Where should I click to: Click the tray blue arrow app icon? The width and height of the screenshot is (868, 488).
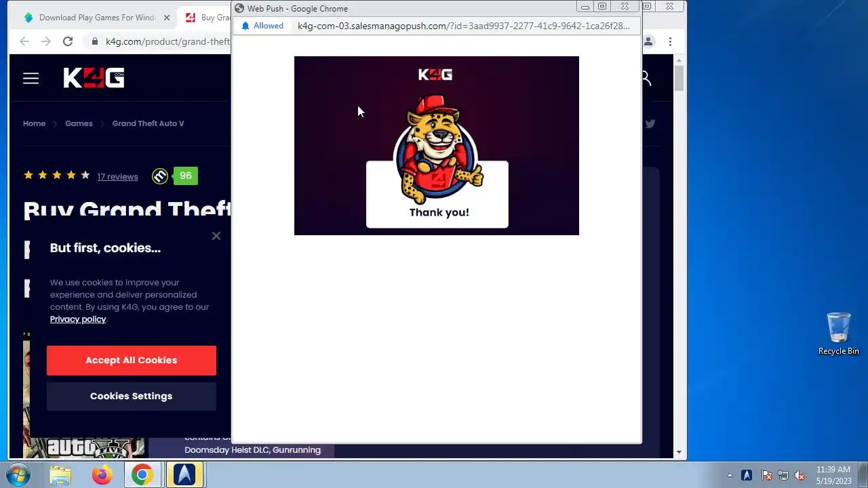click(747, 476)
